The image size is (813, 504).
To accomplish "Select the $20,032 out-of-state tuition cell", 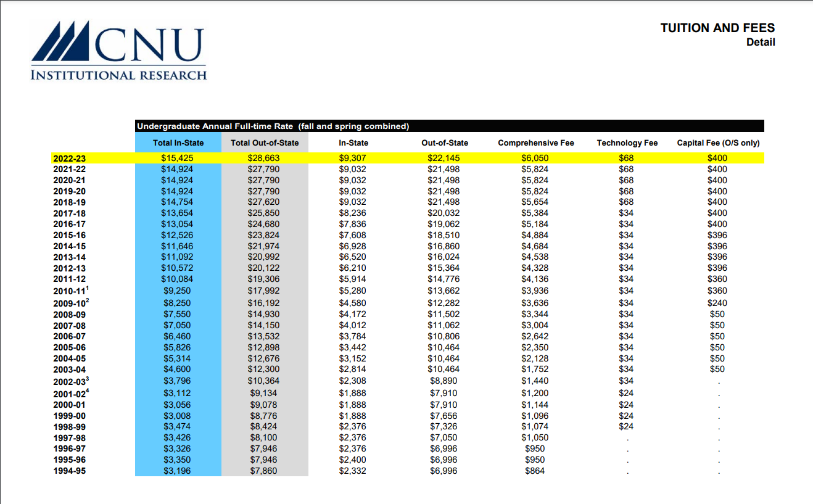I will (x=444, y=213).
